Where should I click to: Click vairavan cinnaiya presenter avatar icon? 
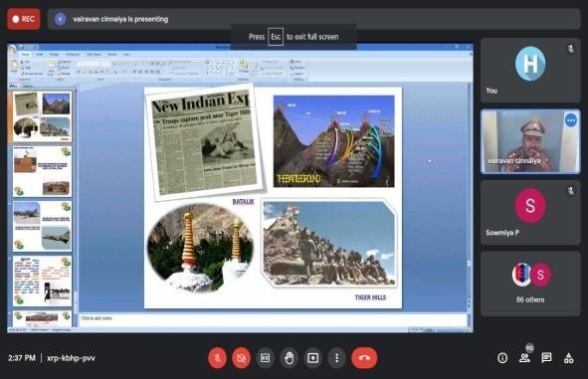60,19
